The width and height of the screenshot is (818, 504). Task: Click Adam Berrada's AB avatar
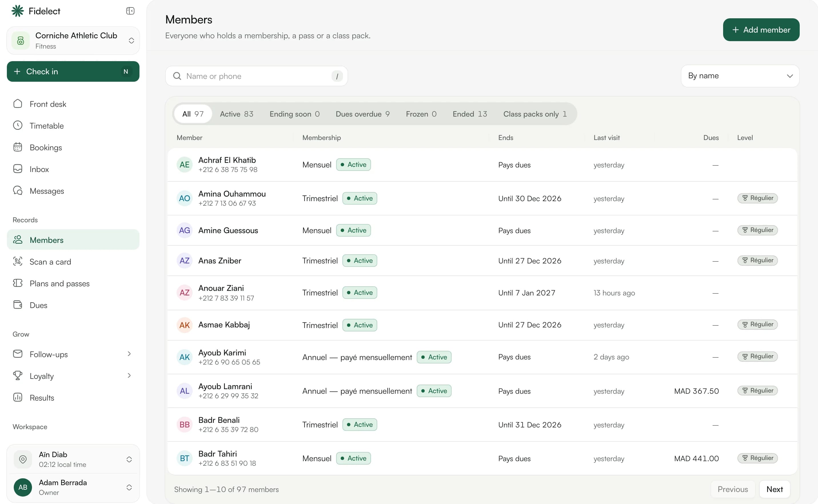pyautogui.click(x=23, y=487)
